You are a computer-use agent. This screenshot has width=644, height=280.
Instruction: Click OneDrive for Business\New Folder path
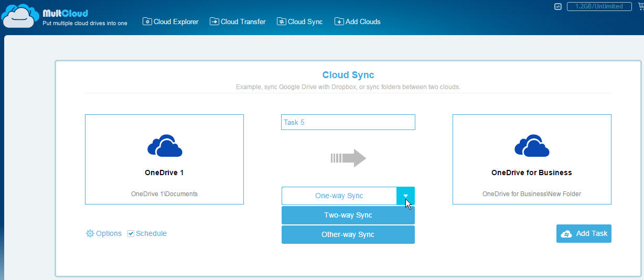click(532, 193)
